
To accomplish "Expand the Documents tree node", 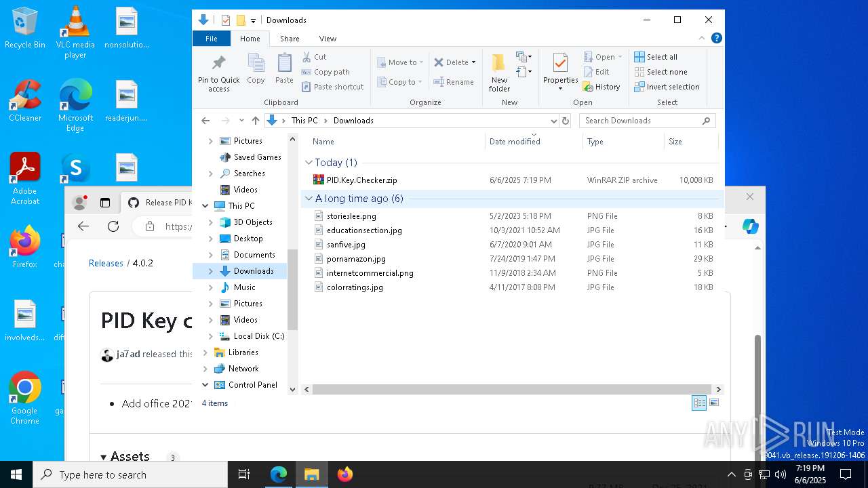I will point(210,255).
